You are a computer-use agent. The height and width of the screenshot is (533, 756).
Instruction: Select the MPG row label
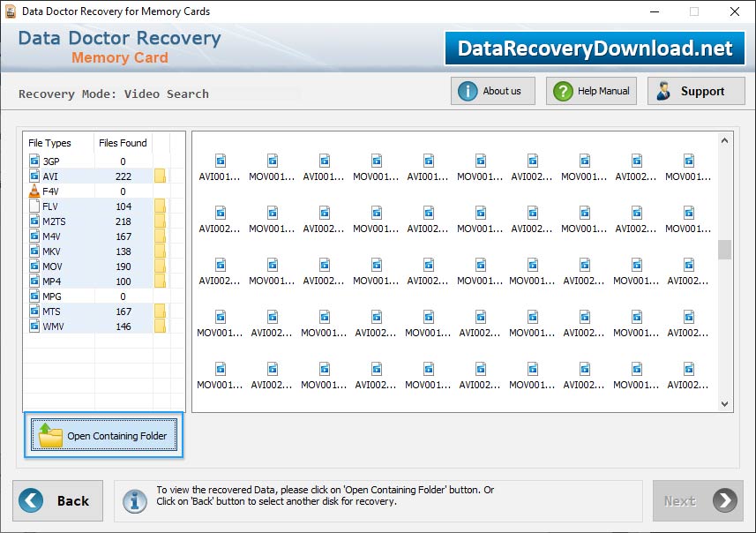point(52,297)
